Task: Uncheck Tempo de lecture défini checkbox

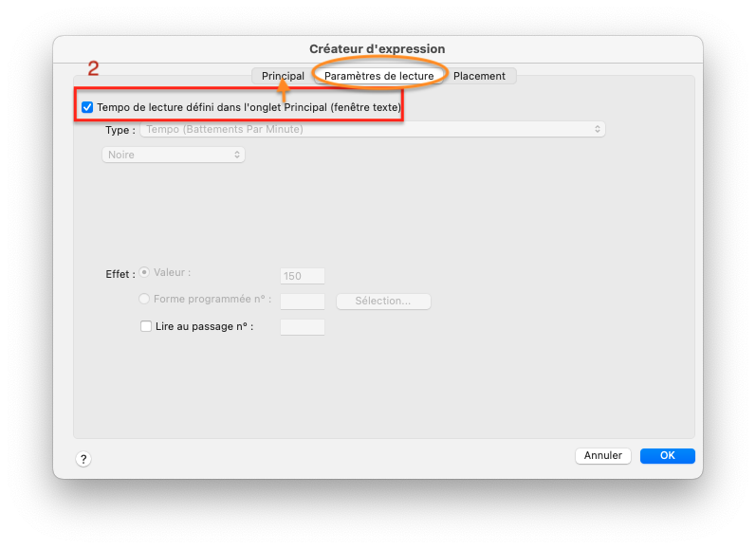Action: (87, 108)
